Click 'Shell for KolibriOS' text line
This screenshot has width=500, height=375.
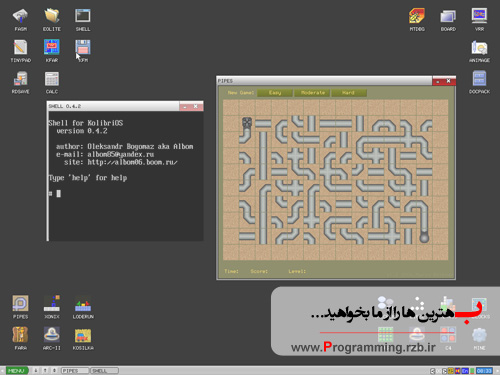pyautogui.click(x=86, y=123)
